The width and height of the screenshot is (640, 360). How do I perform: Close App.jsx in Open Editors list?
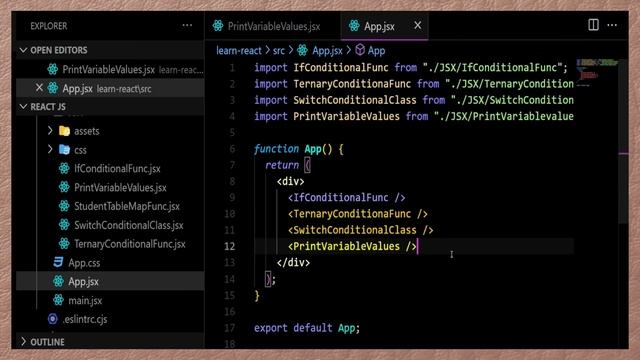coord(39,88)
